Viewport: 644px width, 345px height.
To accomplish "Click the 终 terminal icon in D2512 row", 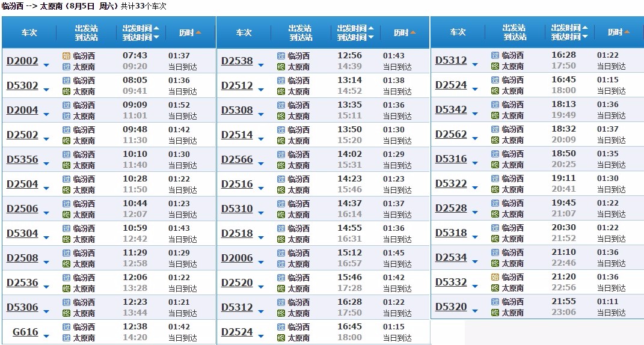I will 281,91.
